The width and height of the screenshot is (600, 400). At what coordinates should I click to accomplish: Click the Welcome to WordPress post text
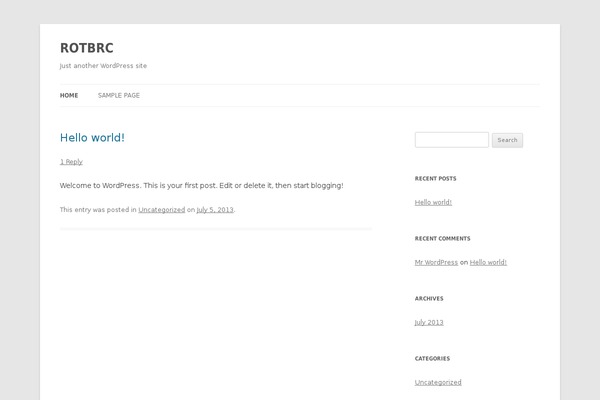(x=201, y=185)
